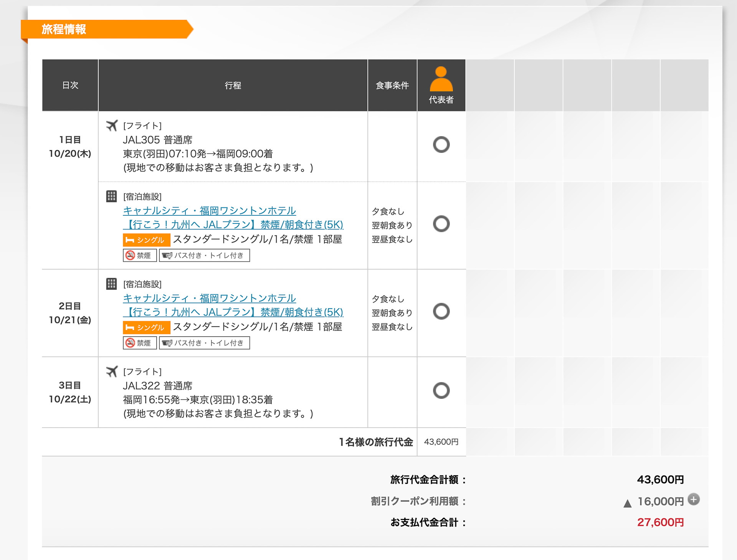The height and width of the screenshot is (560, 737).
Task: Click the red 27,600円 payment total
Action: pyautogui.click(x=660, y=522)
